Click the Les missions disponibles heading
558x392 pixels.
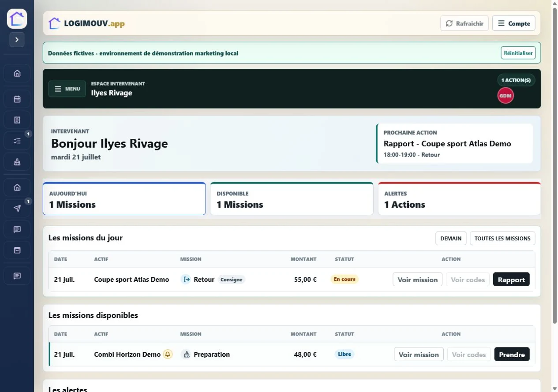(x=93, y=315)
